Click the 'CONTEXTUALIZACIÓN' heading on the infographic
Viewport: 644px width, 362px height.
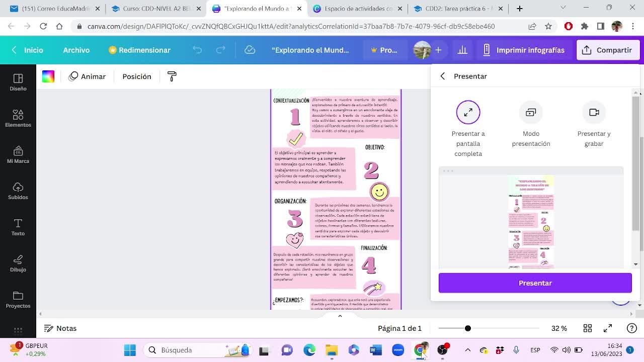(291, 101)
